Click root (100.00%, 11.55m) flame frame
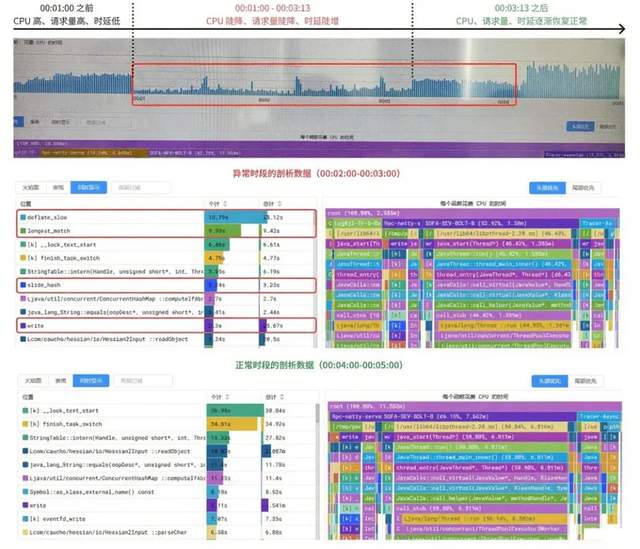 point(475,406)
